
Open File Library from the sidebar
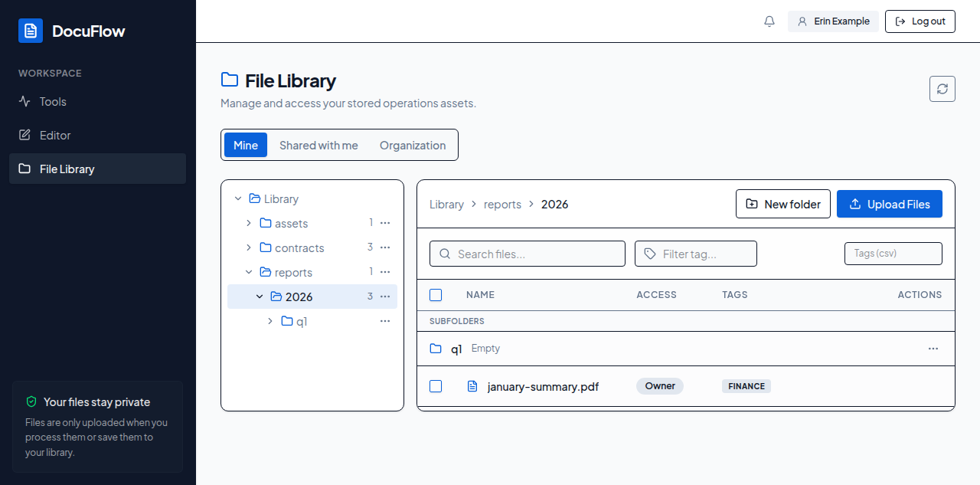pos(97,169)
